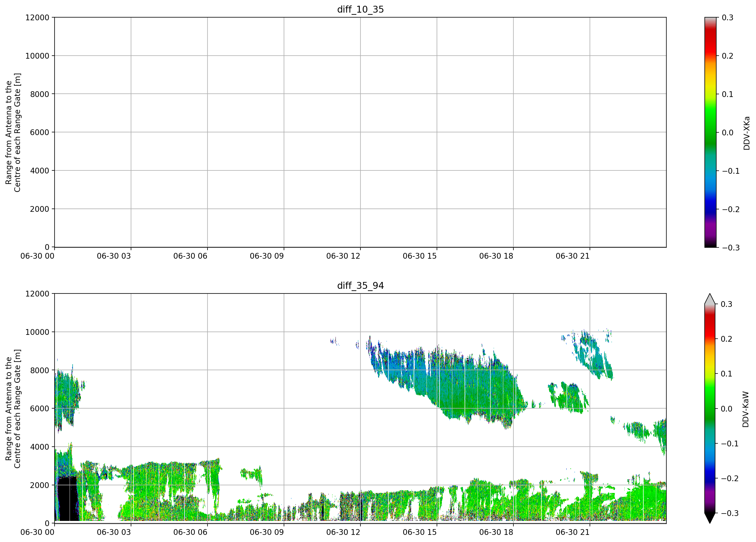This screenshot has width=756, height=542.
Task: Click the 12000 y-tick of the diff_35_94 plot
Action: tap(37, 293)
